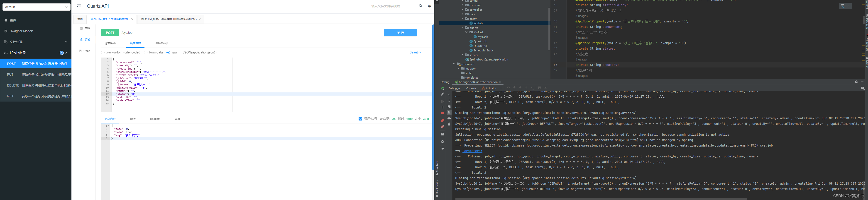Open the Debug sidebar settings gear
Image resolution: width=868 pixels, height=200 pixels.
pos(443,142)
